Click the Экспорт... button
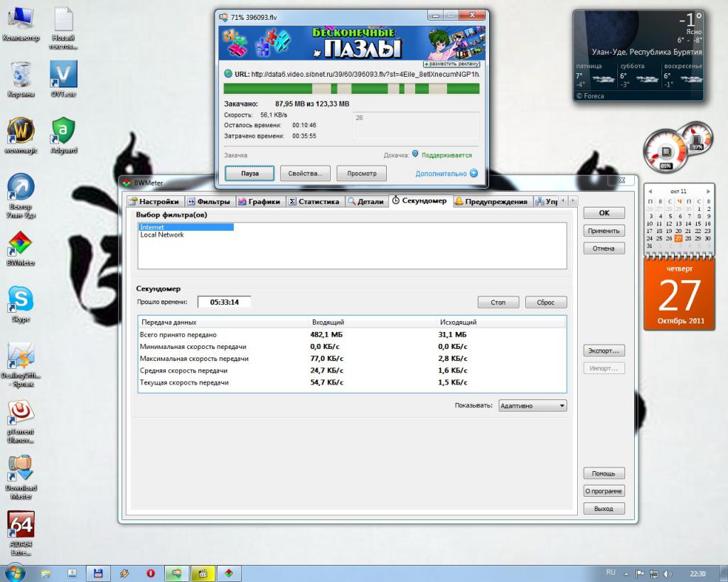The image size is (728, 582). 604,351
